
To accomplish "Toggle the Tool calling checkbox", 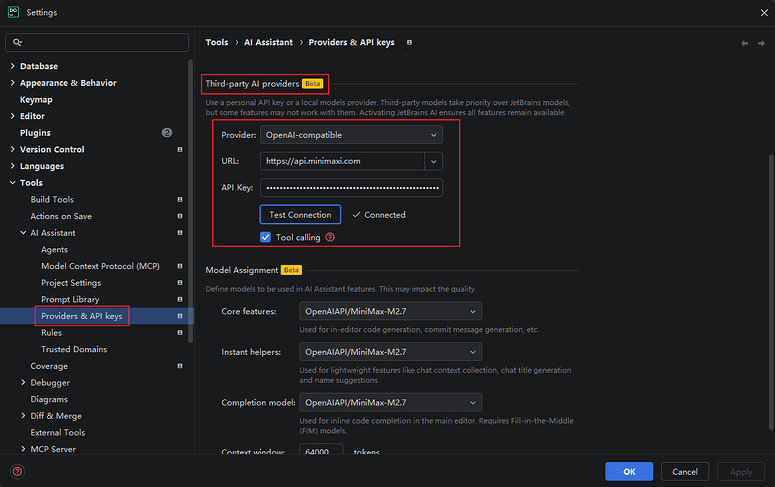I will pyautogui.click(x=265, y=237).
